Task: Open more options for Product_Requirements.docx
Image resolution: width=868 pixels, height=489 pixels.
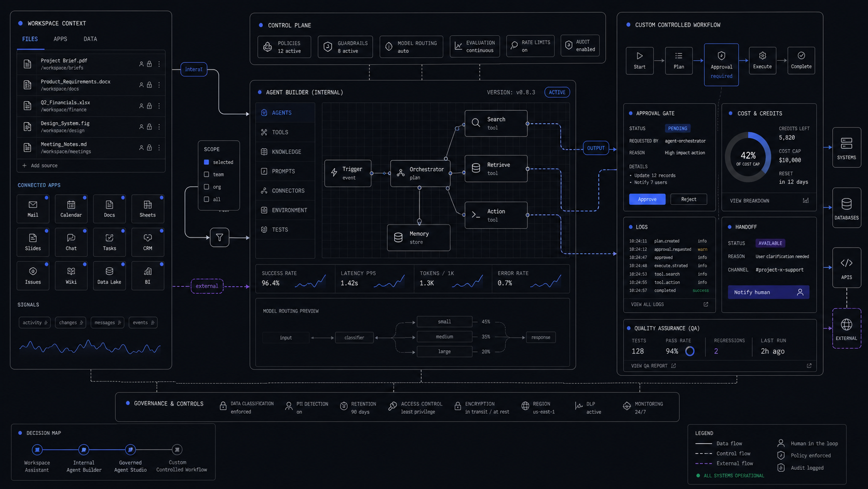Action: click(159, 85)
